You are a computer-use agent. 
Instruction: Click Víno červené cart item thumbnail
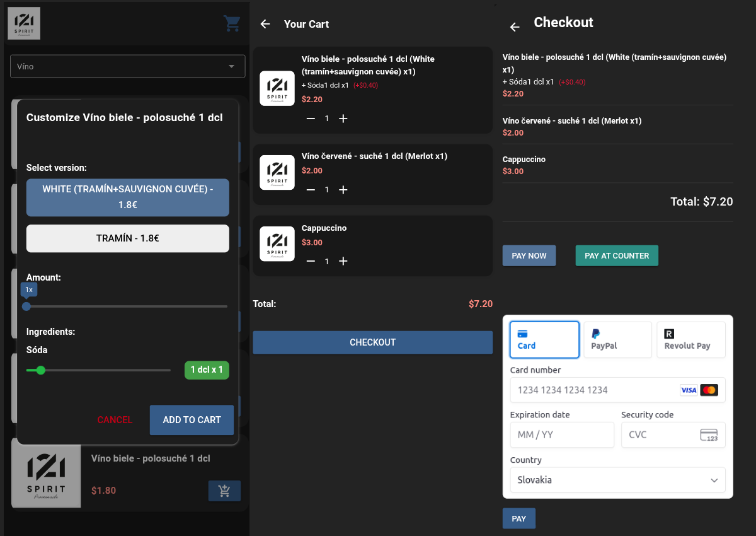point(277,173)
